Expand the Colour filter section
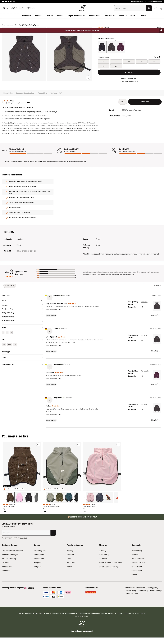The image size is (164, 644). pyautogui.click(x=42, y=358)
